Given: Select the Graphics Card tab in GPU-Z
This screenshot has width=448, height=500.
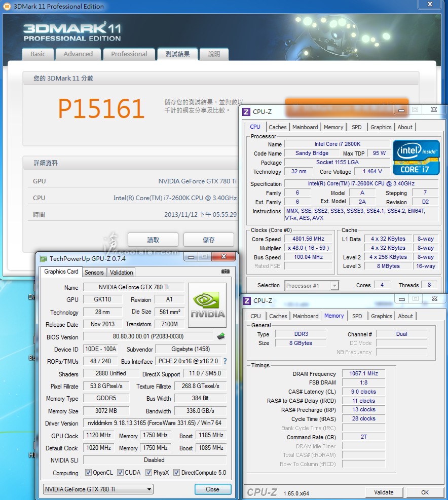Looking at the screenshot, I should click(61, 272).
